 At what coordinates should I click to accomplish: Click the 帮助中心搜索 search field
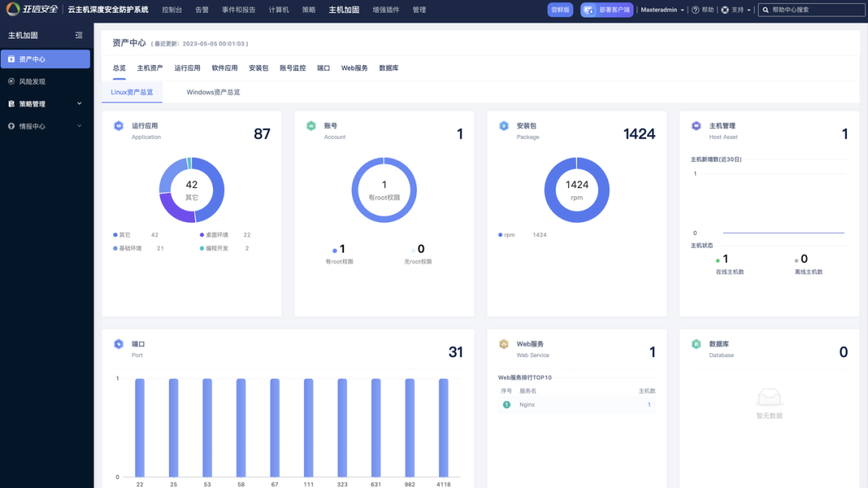click(812, 10)
